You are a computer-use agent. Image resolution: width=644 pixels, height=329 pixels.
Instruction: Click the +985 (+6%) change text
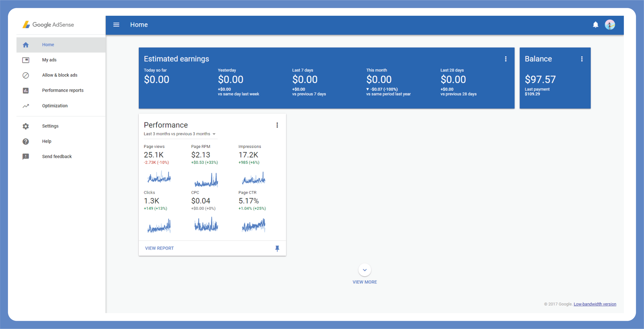[249, 163]
